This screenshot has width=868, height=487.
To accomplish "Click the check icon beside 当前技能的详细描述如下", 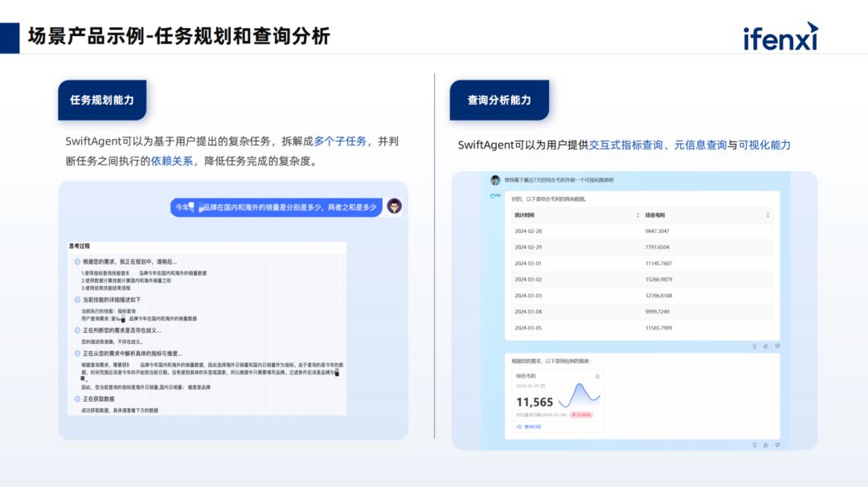I will click(x=77, y=300).
